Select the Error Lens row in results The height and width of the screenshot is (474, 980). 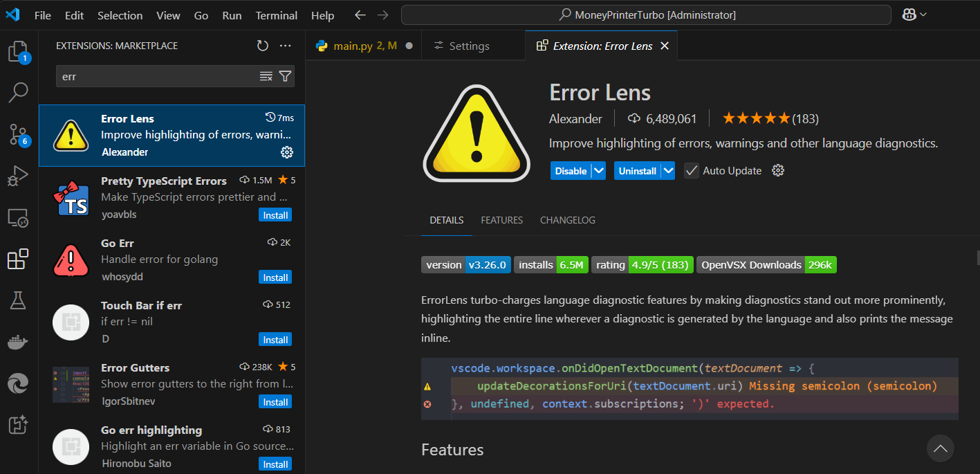tap(172, 136)
